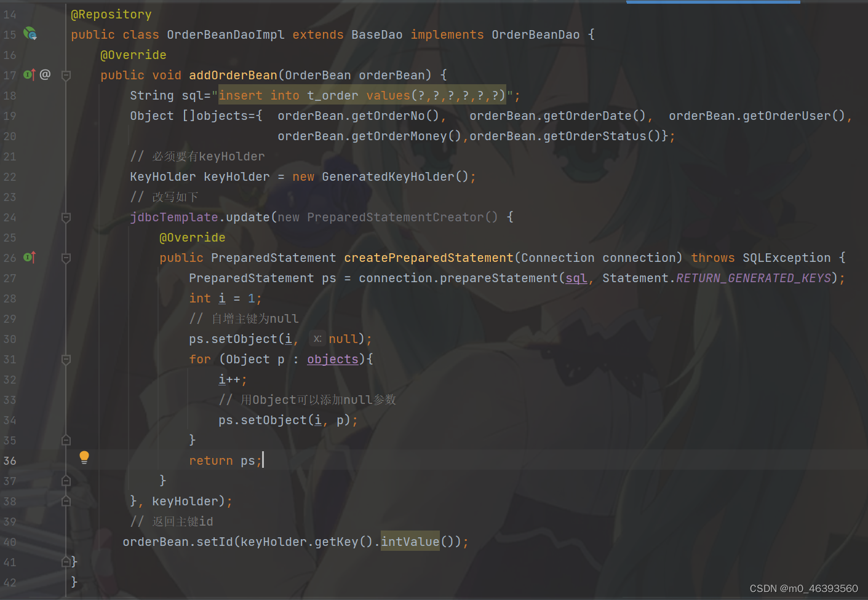
Task: Click the lightbulb intention icon beside line 36
Action: point(84,457)
